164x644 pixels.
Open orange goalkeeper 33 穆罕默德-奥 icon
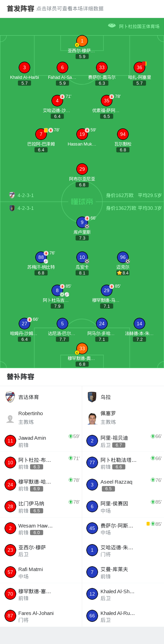point(82,348)
